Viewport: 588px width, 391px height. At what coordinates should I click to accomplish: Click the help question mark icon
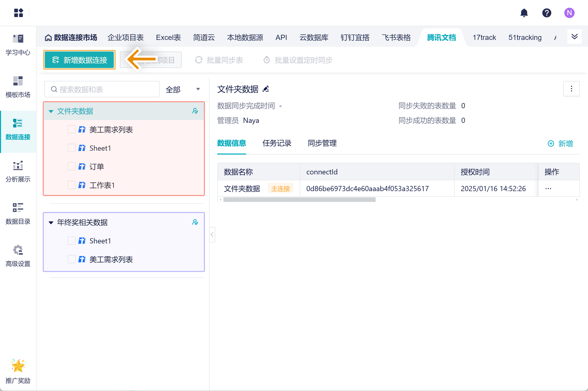pyautogui.click(x=547, y=13)
